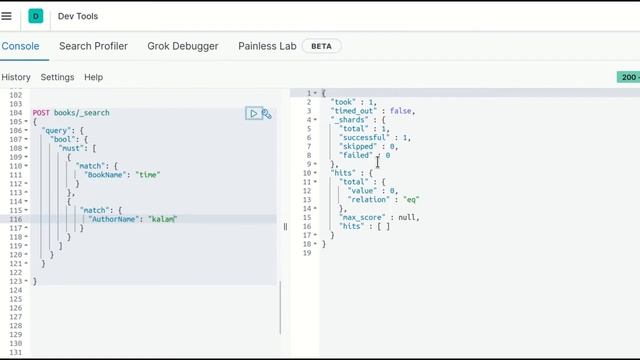Click "successful" : 1 in response
Image resolution: width=640 pixels, height=360 pixels.
point(375,138)
